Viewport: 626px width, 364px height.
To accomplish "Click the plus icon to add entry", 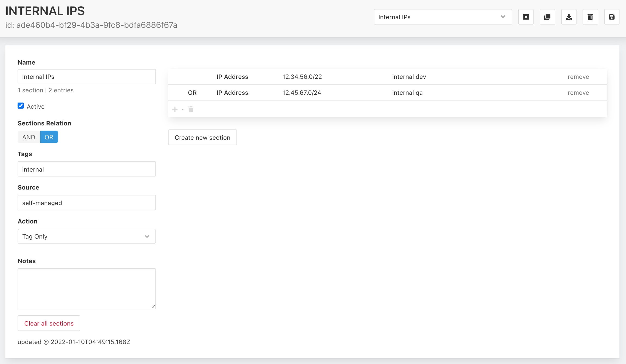I will [x=175, y=109].
